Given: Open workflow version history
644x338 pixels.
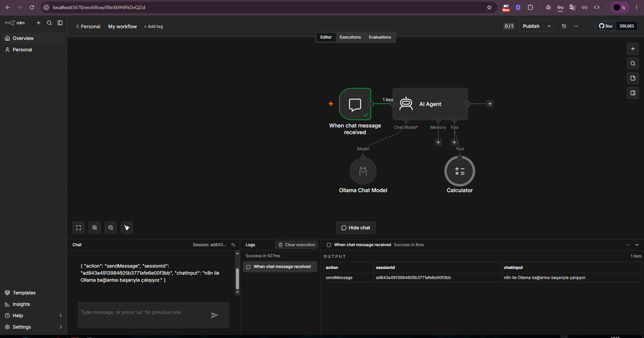Looking at the screenshot, I should (564, 26).
